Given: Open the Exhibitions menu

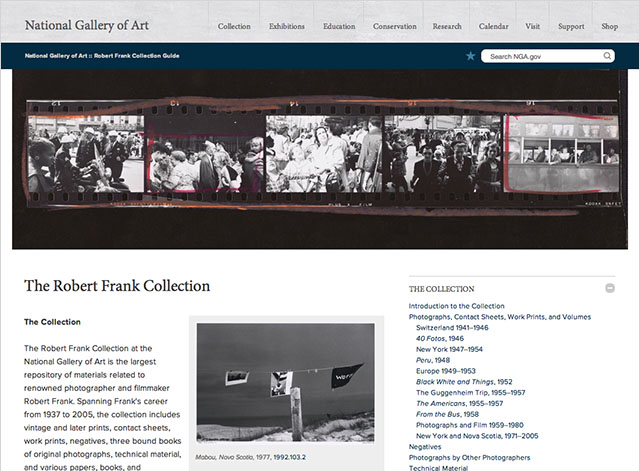Looking at the screenshot, I should (x=287, y=26).
